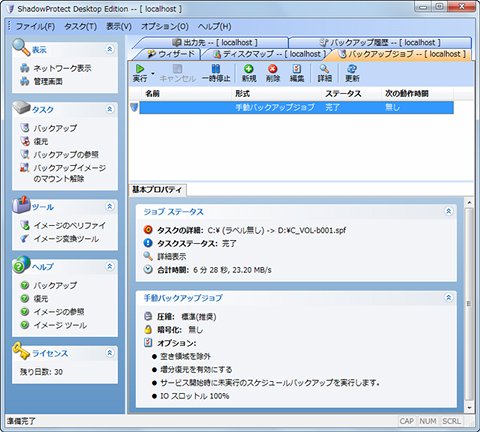Click the key icon beside ライセンス header

pyautogui.click(x=21, y=351)
